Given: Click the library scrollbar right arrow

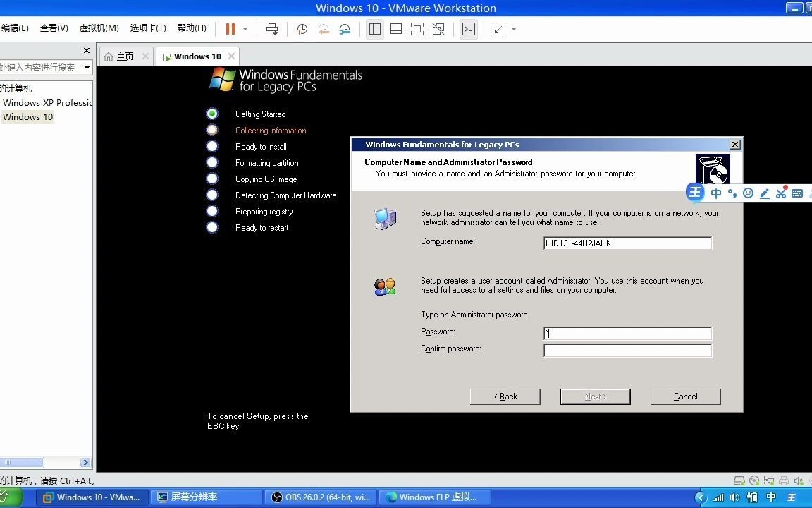Looking at the screenshot, I should 86,462.
